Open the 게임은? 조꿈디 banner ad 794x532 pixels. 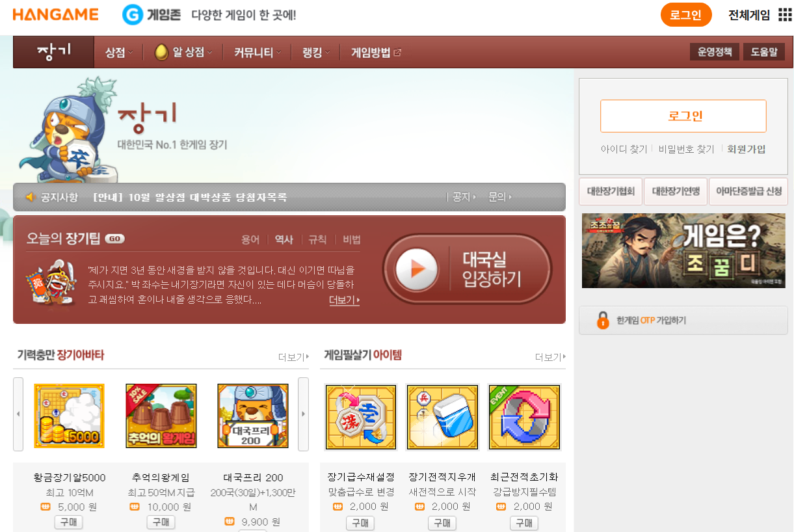click(683, 250)
